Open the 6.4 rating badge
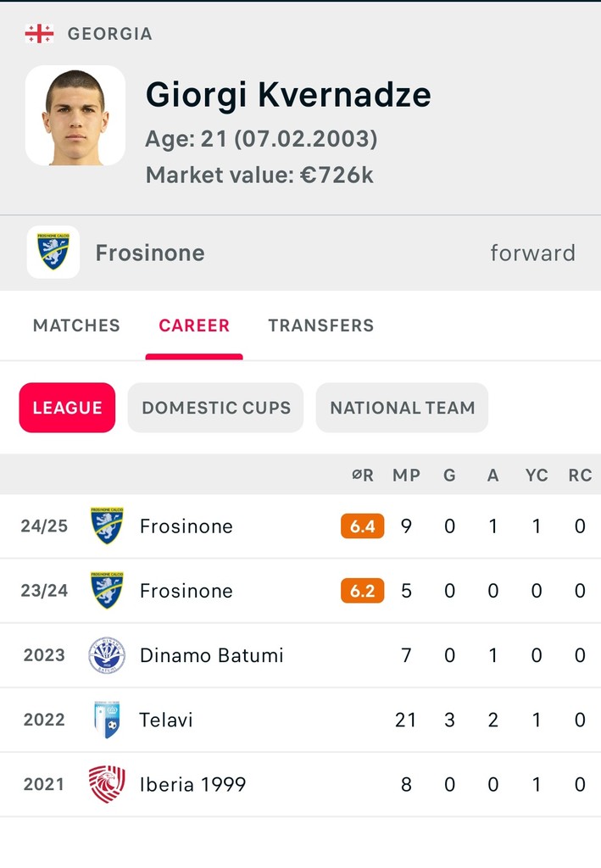 coord(363,526)
